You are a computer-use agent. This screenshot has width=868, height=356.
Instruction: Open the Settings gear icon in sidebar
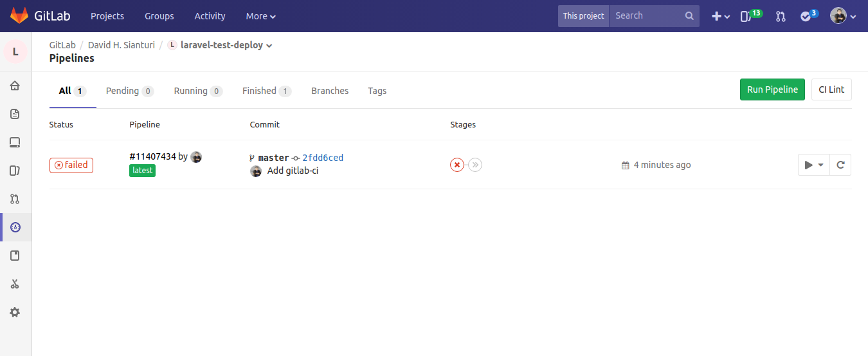tap(15, 312)
